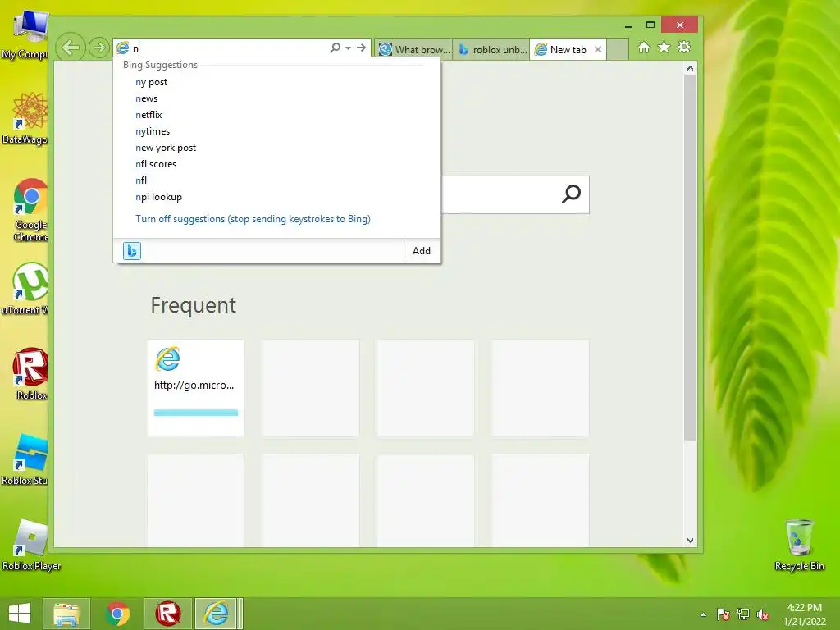840x630 pixels.
Task: Select the Recycle Bin desktop icon
Action: coord(799,545)
